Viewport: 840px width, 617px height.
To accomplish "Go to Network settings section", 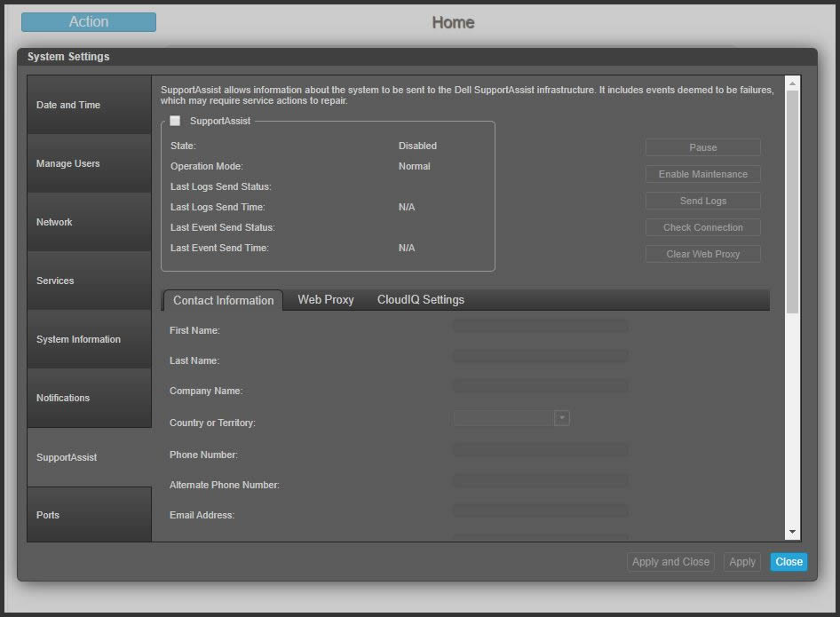I will coord(89,222).
